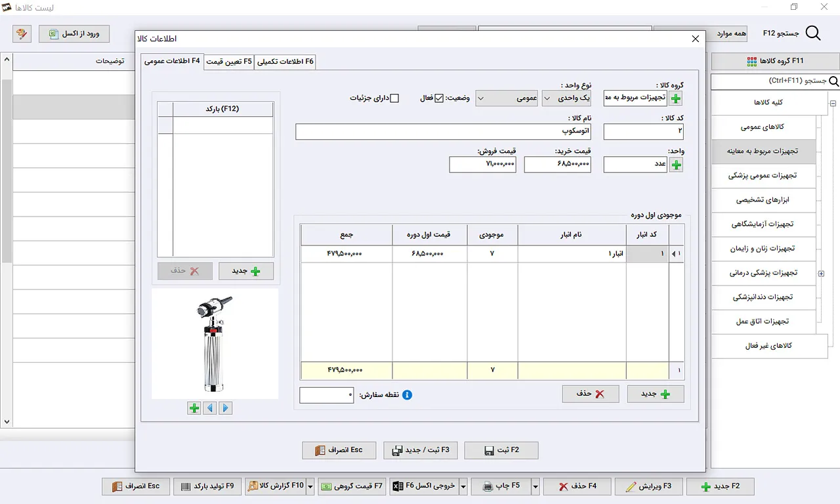Screen dimensions: 840x504
Task: Open dropdown arrow next to F10 گزارش کالا
Action: pos(310,486)
